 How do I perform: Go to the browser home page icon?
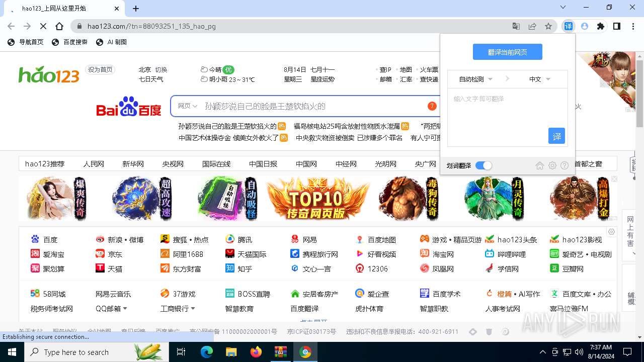(59, 26)
